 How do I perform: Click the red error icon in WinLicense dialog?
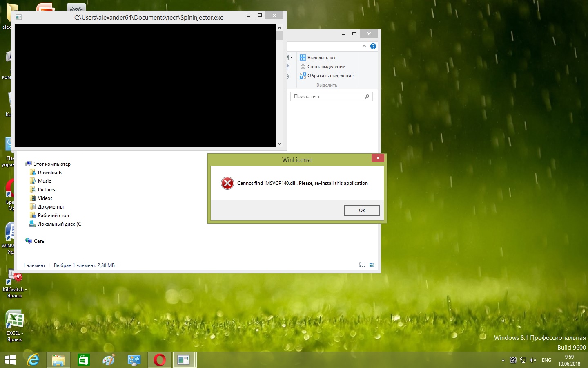[227, 183]
